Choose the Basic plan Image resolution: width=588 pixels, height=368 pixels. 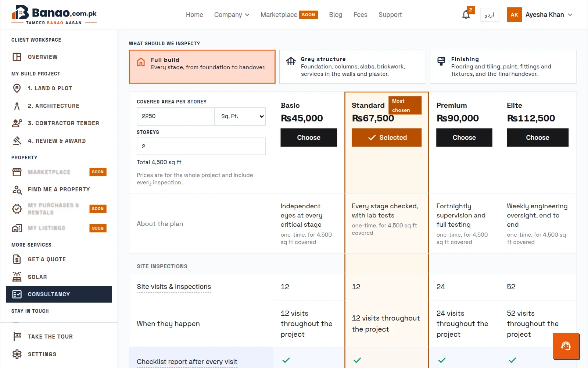(x=309, y=138)
